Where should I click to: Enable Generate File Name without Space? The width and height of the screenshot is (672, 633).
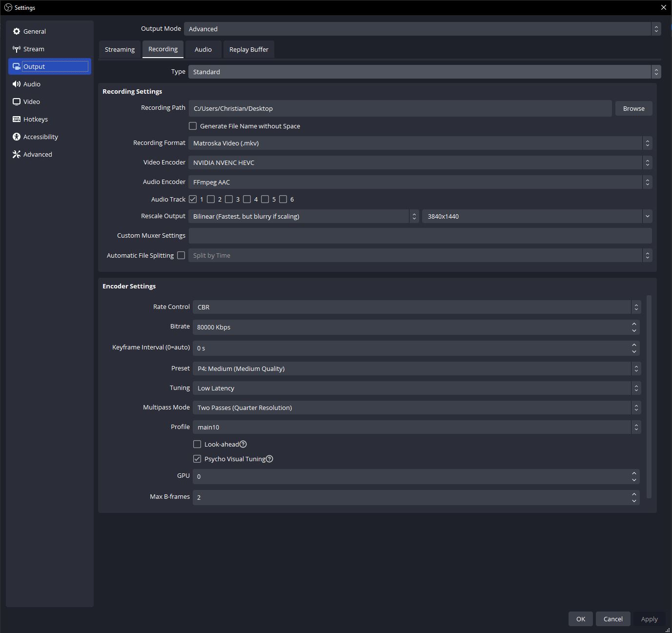tap(193, 126)
